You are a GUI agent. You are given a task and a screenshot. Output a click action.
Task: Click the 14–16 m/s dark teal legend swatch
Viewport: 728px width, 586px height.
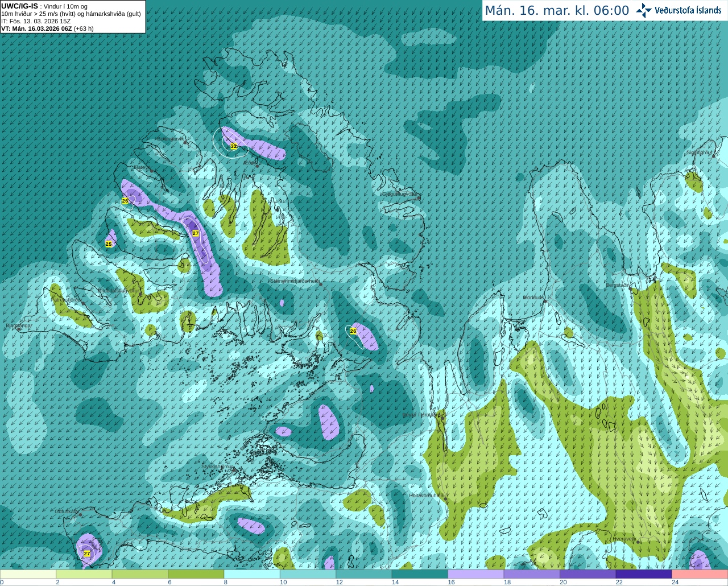[x=420, y=574]
